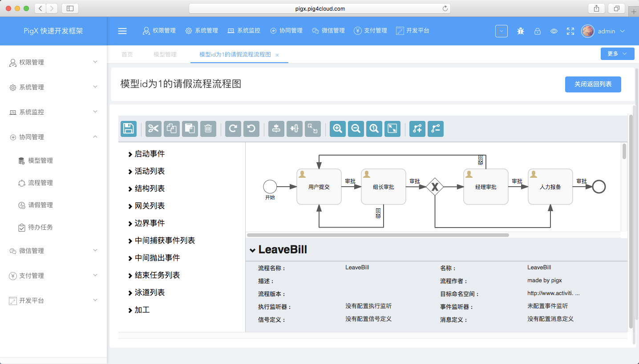
Task: Click the same-size resize icon
Action: click(x=313, y=129)
